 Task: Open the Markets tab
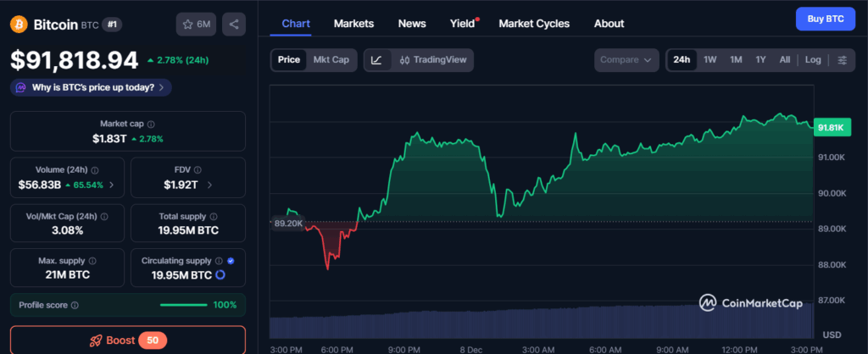(x=353, y=24)
